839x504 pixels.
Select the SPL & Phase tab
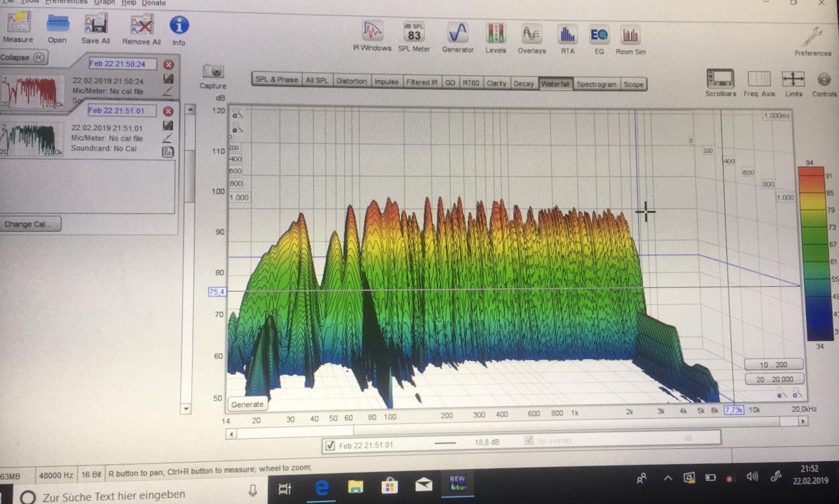click(x=277, y=80)
